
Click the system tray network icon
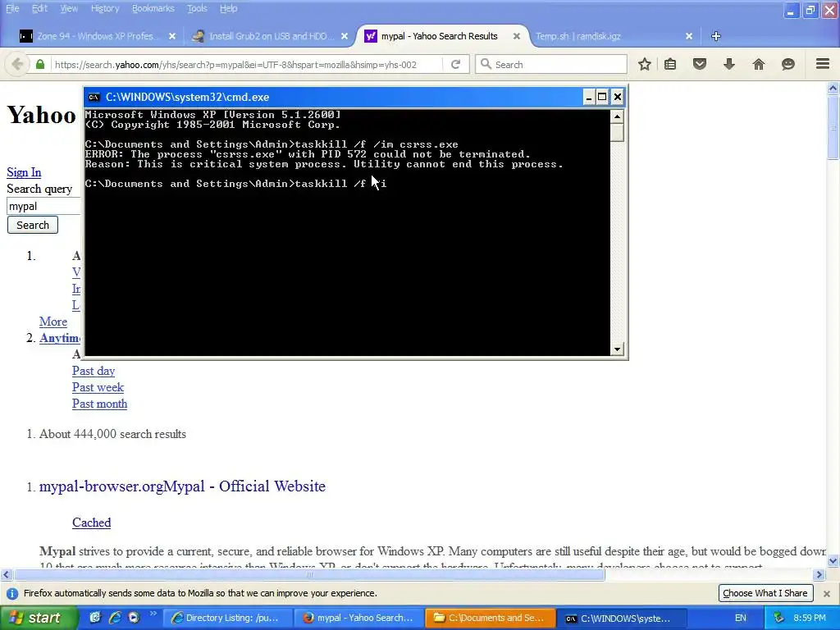pyautogui.click(x=779, y=618)
